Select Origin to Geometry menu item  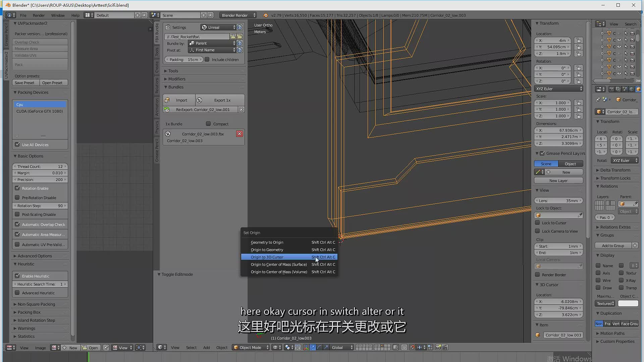tap(267, 249)
